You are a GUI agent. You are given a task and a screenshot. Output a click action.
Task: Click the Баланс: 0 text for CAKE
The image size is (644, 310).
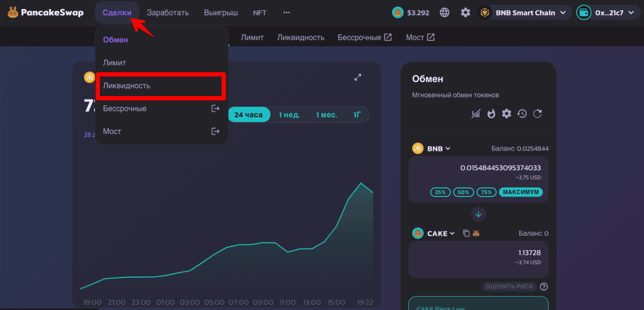533,233
